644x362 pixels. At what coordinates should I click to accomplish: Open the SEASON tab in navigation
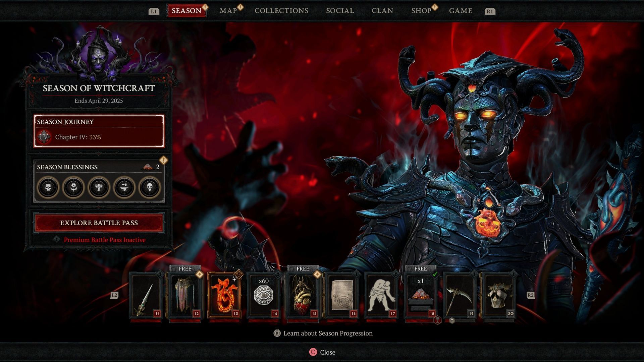186,10
